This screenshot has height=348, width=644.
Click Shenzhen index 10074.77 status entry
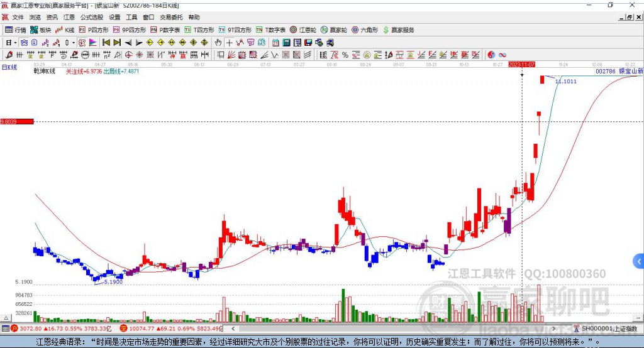coord(171,329)
